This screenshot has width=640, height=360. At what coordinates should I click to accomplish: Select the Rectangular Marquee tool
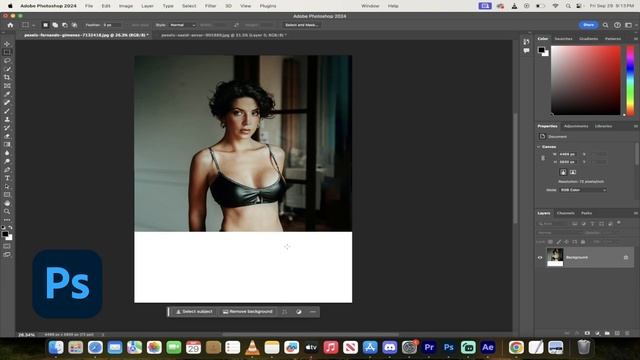click(7, 52)
